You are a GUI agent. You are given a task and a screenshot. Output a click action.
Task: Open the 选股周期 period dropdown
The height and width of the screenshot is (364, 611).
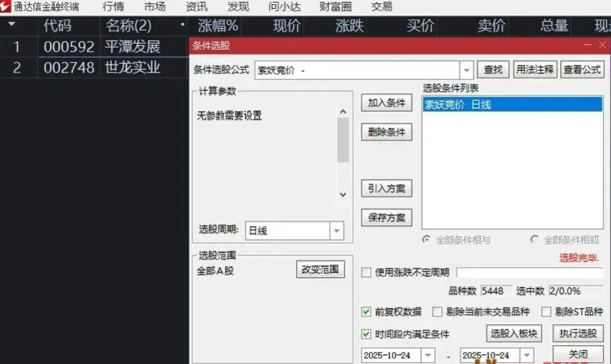336,231
